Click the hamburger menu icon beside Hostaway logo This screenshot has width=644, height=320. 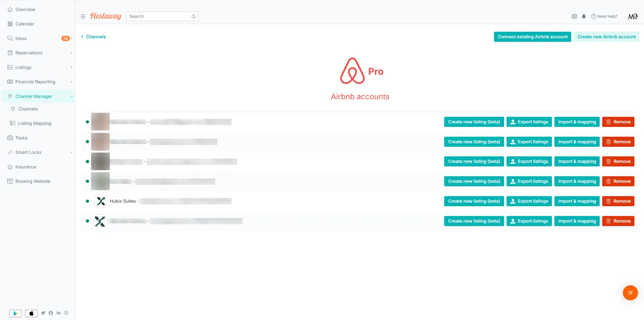pyautogui.click(x=83, y=16)
